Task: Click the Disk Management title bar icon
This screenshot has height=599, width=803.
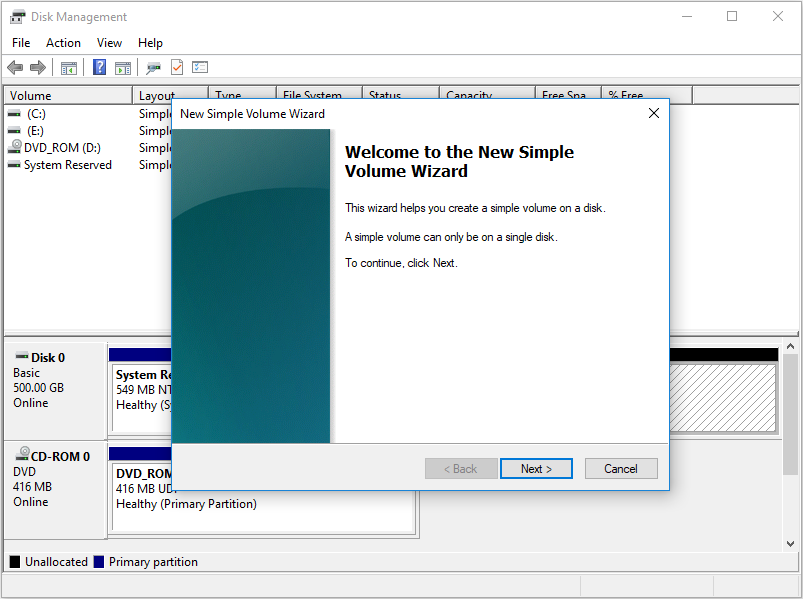Action: pyautogui.click(x=17, y=17)
